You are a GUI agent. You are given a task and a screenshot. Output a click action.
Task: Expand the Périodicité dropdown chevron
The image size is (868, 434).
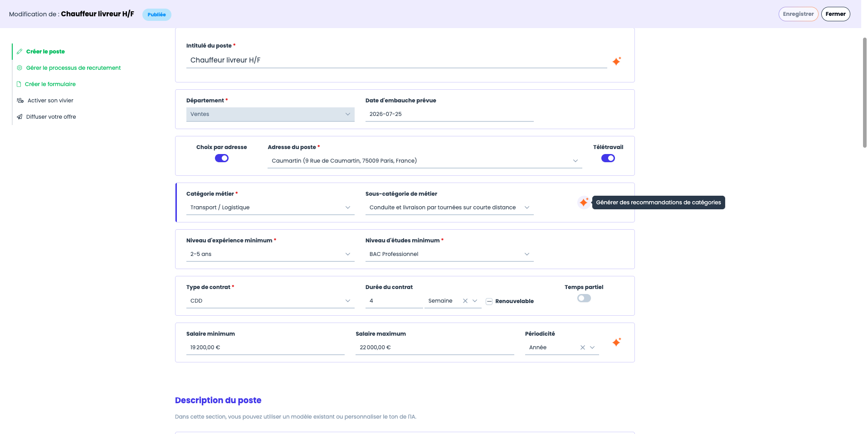click(x=592, y=347)
